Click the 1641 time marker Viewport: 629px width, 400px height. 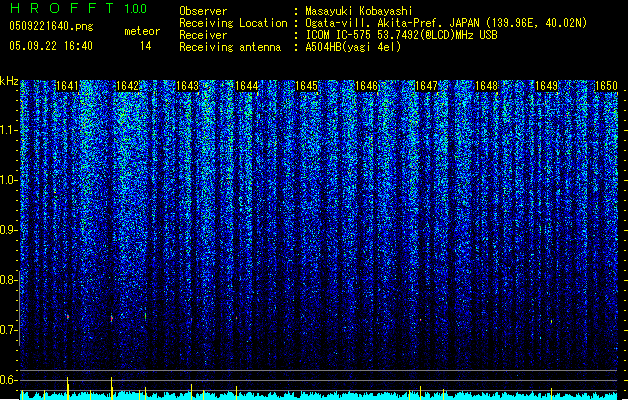pos(67,86)
